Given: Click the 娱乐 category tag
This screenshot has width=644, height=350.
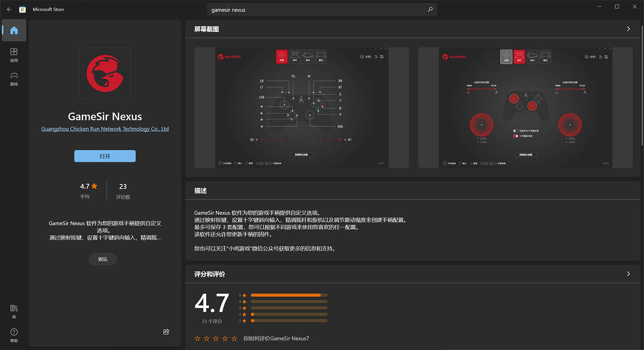Looking at the screenshot, I should 102,259.
